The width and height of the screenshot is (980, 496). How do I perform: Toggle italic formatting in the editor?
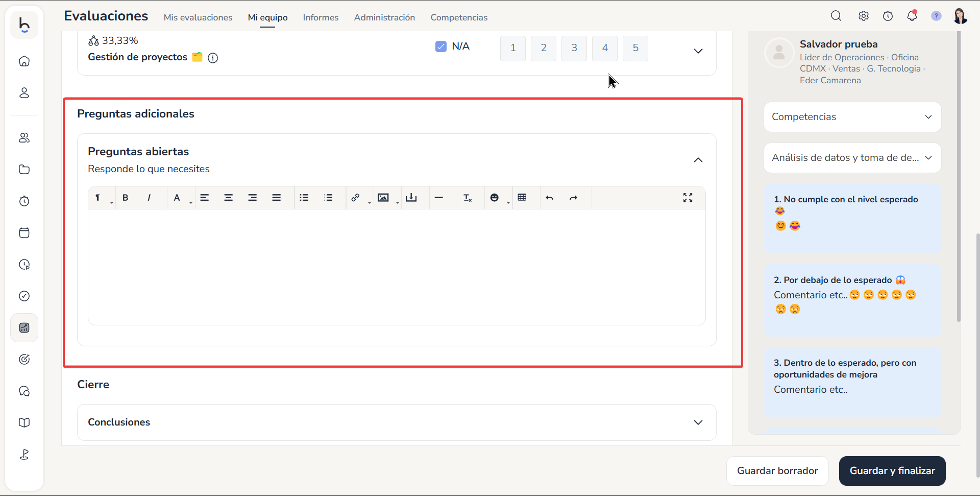[x=149, y=198]
